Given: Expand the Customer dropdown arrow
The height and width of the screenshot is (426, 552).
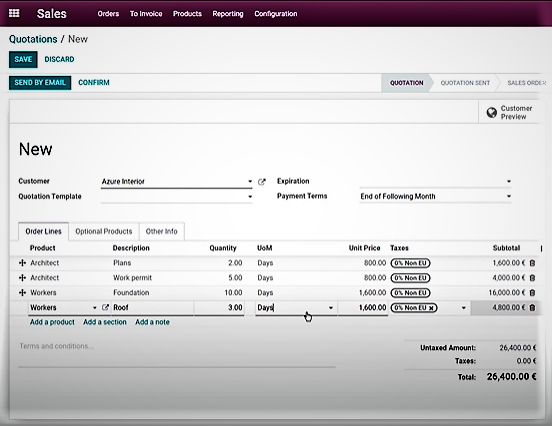Looking at the screenshot, I should coord(250,181).
